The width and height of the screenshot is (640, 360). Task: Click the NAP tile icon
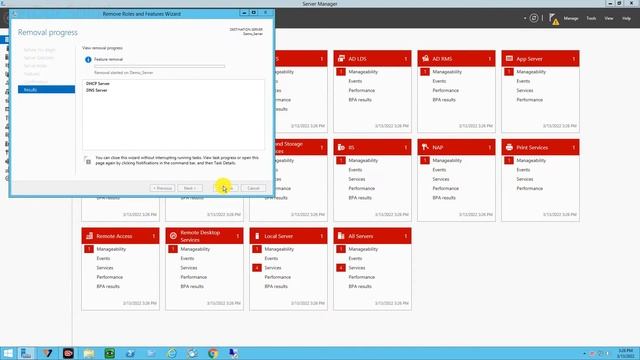point(425,147)
